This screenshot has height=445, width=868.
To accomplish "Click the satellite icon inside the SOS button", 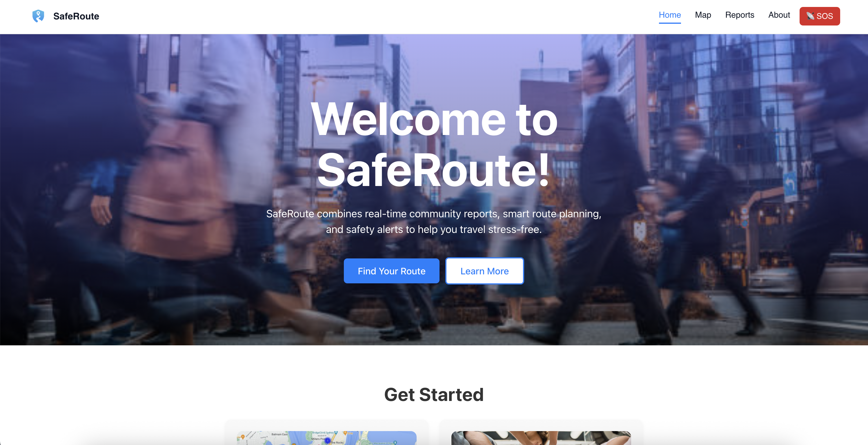I will pyautogui.click(x=810, y=16).
